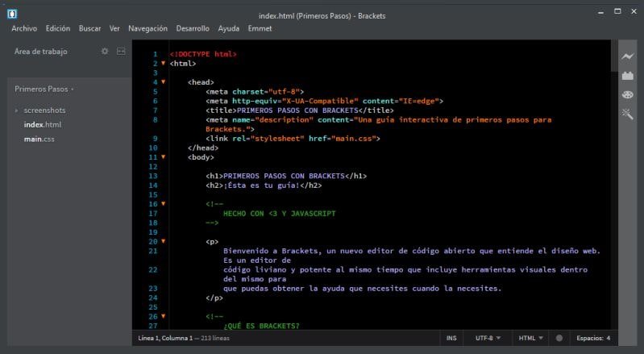644x354 pixels.
Task: Open Live Preview with the lightning bolt icon
Action: pos(628,56)
